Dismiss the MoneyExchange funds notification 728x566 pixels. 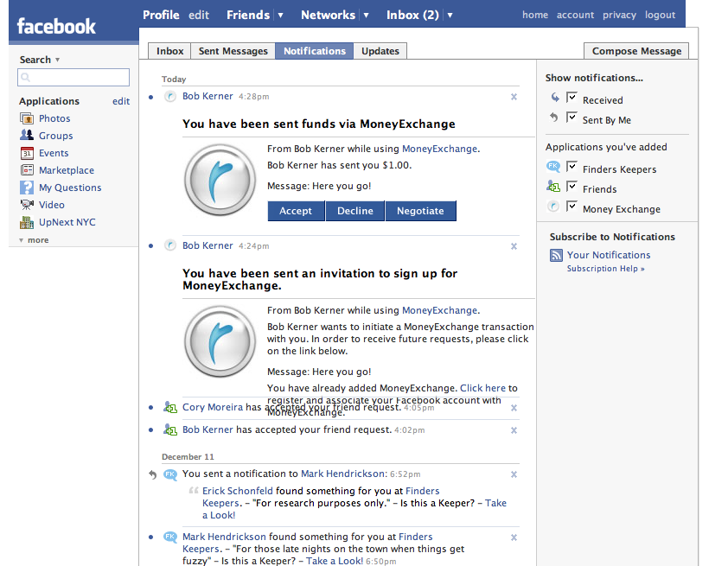[x=514, y=97]
